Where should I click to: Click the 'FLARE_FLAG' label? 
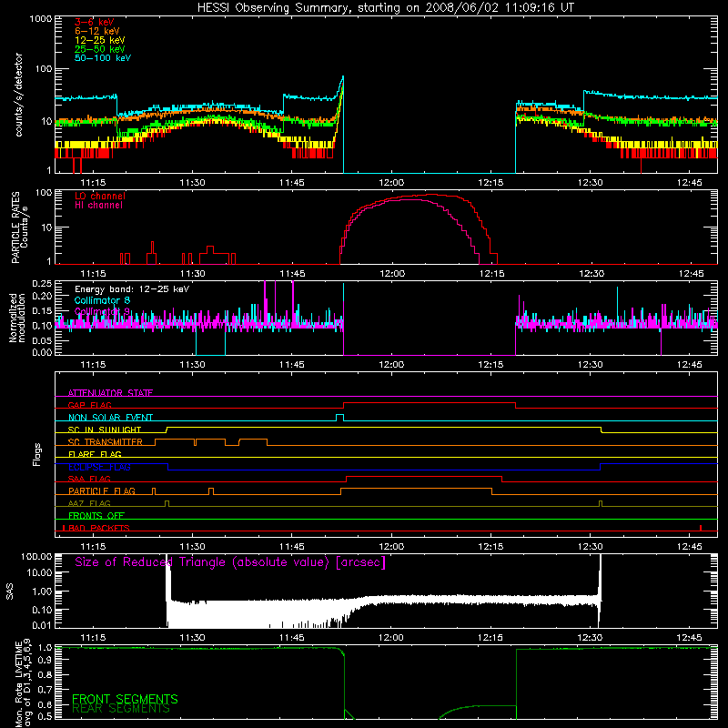point(95,454)
